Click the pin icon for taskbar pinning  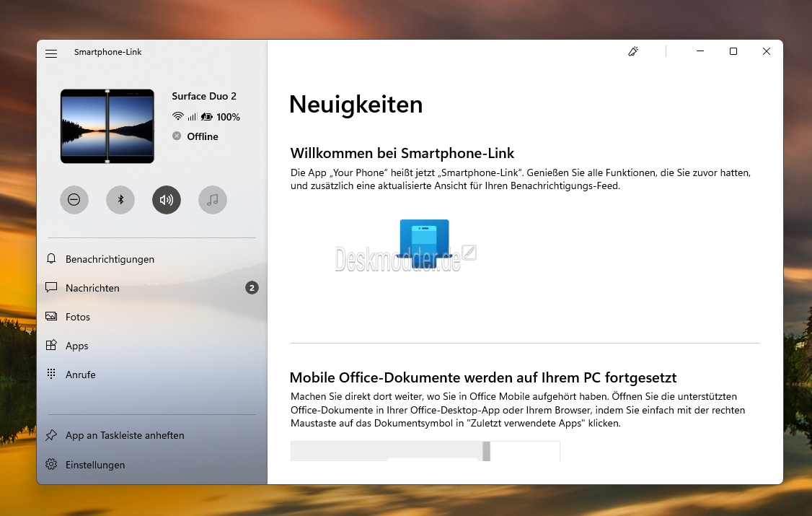[50, 435]
